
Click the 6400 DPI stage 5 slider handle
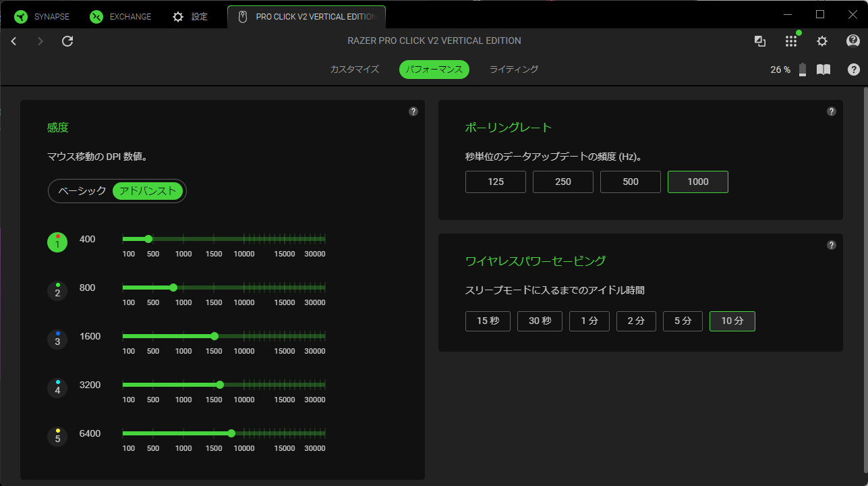click(x=231, y=433)
